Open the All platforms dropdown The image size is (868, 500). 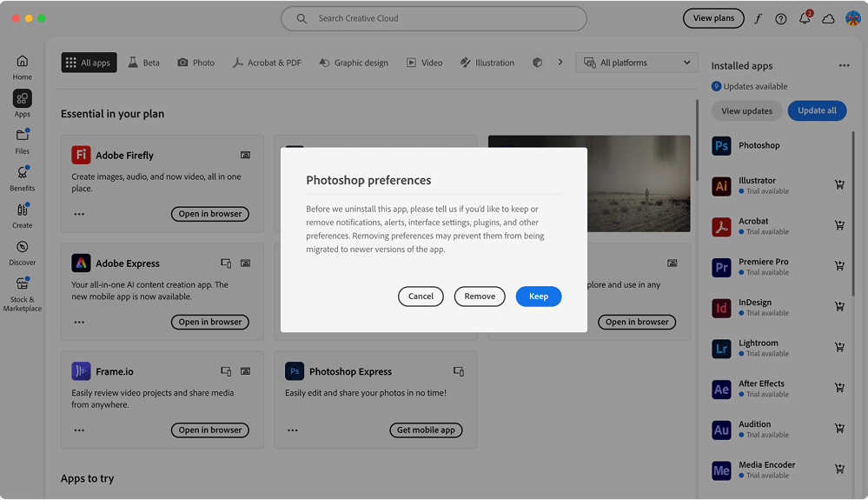(x=637, y=63)
